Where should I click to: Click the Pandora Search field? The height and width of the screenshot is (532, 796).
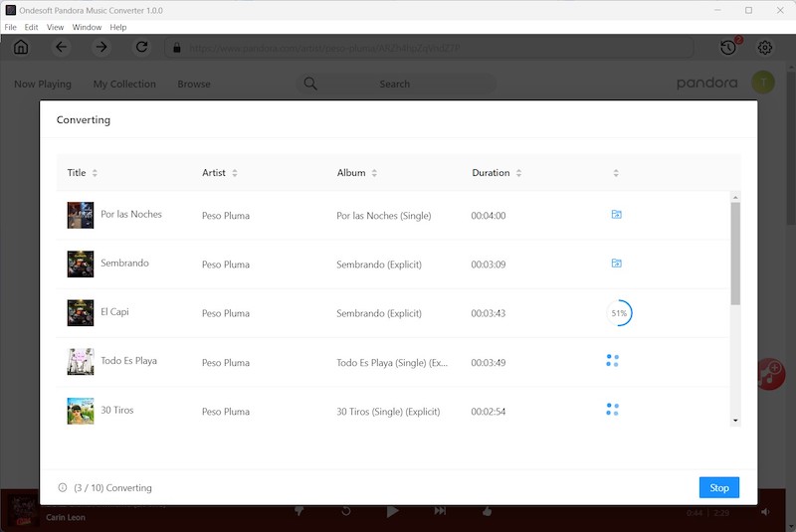click(396, 84)
